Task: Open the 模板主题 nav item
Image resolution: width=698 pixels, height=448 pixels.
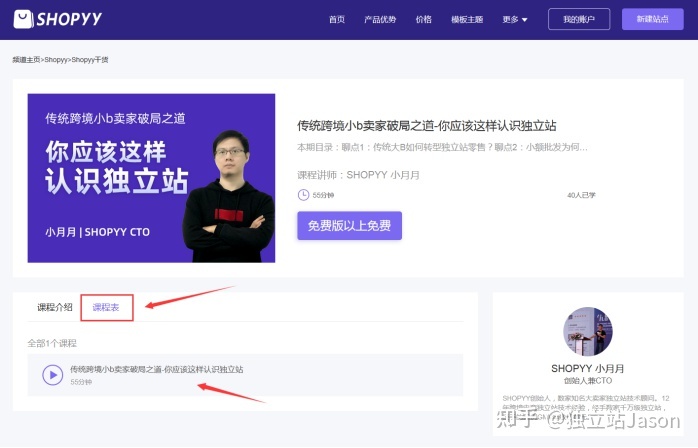Action: (467, 20)
